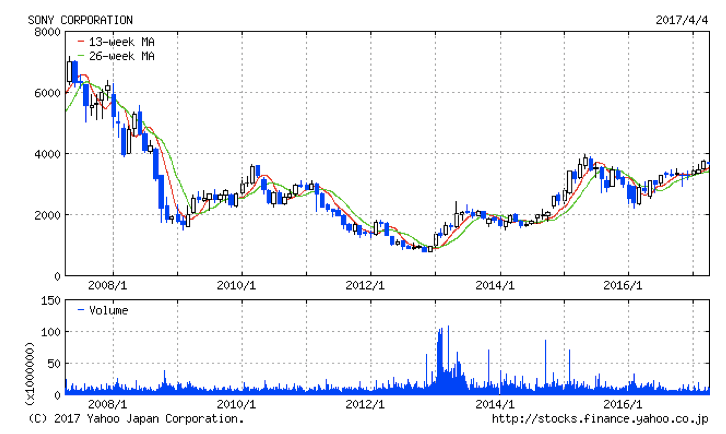Click the 4000 price axis label
The width and height of the screenshot is (726, 434).
pos(47,154)
